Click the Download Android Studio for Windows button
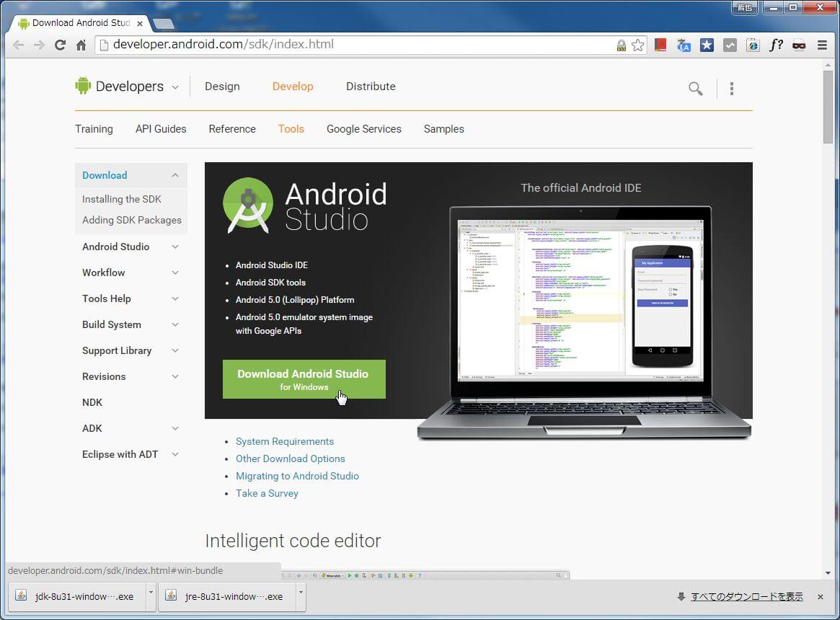 pyautogui.click(x=304, y=379)
